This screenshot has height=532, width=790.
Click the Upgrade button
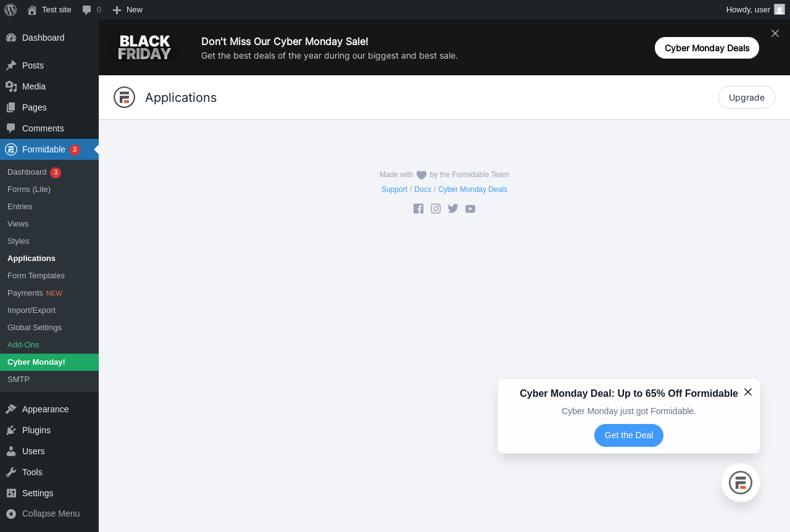click(x=747, y=98)
